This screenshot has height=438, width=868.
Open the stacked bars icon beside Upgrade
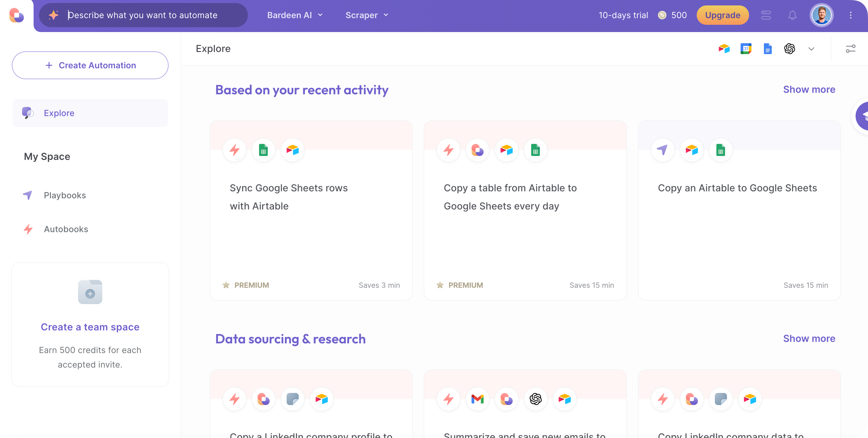pyautogui.click(x=766, y=15)
